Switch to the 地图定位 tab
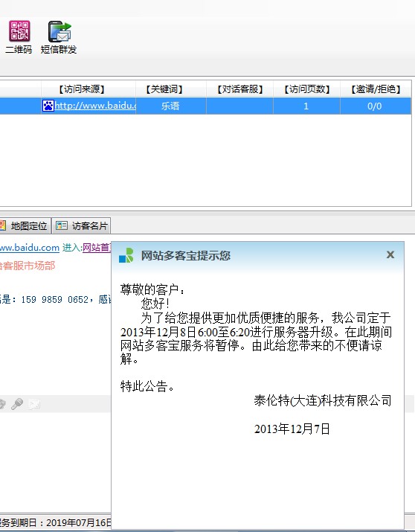The image size is (415, 532). click(25, 226)
